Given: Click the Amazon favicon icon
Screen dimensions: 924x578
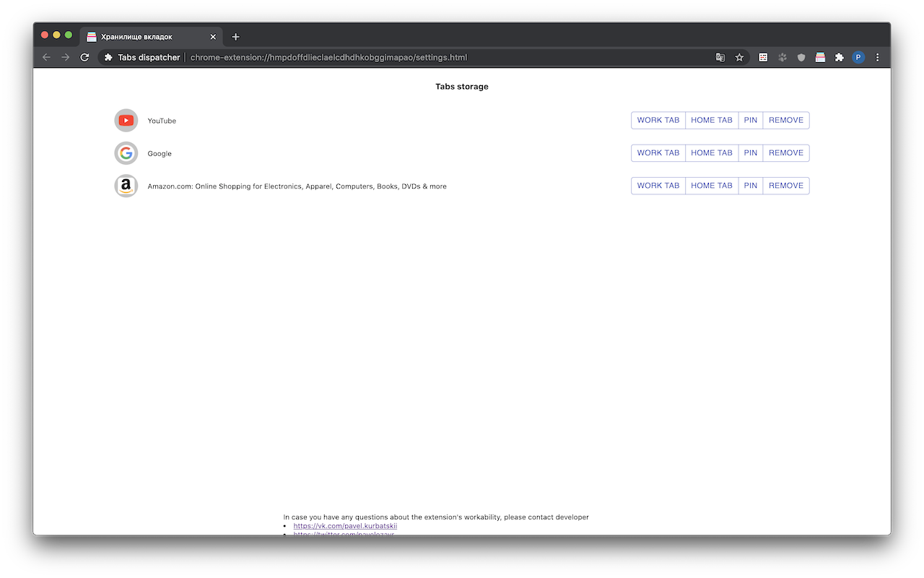Looking at the screenshot, I should coord(126,186).
